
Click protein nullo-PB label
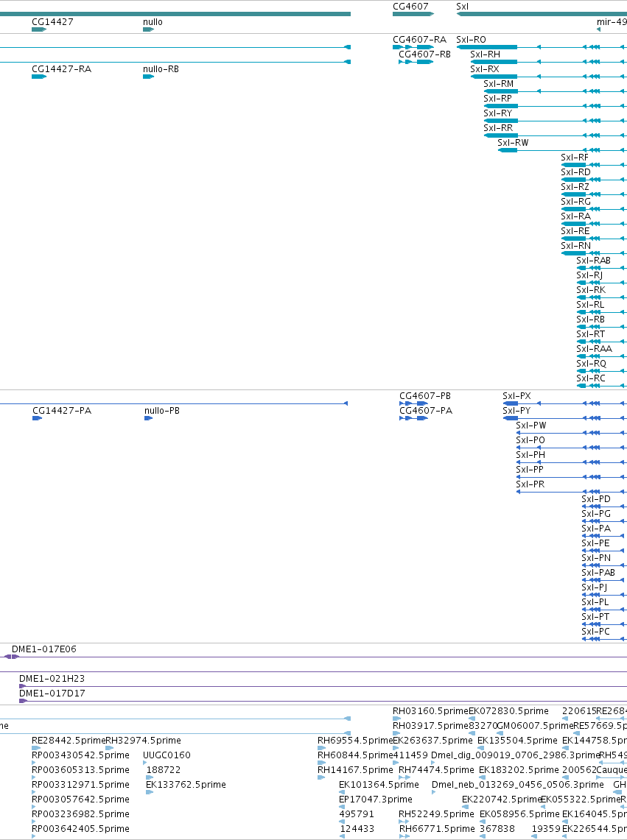[162, 411]
